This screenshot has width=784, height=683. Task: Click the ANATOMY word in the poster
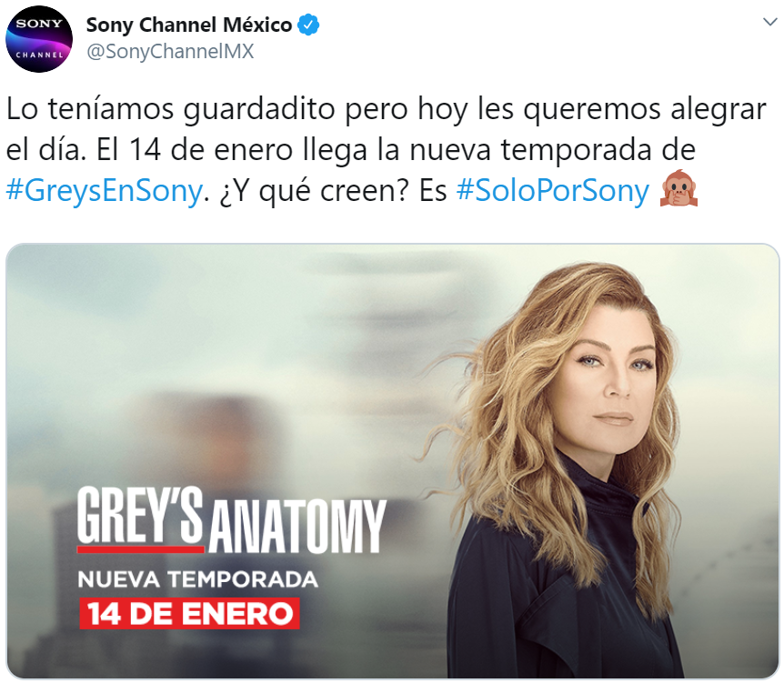(x=297, y=525)
